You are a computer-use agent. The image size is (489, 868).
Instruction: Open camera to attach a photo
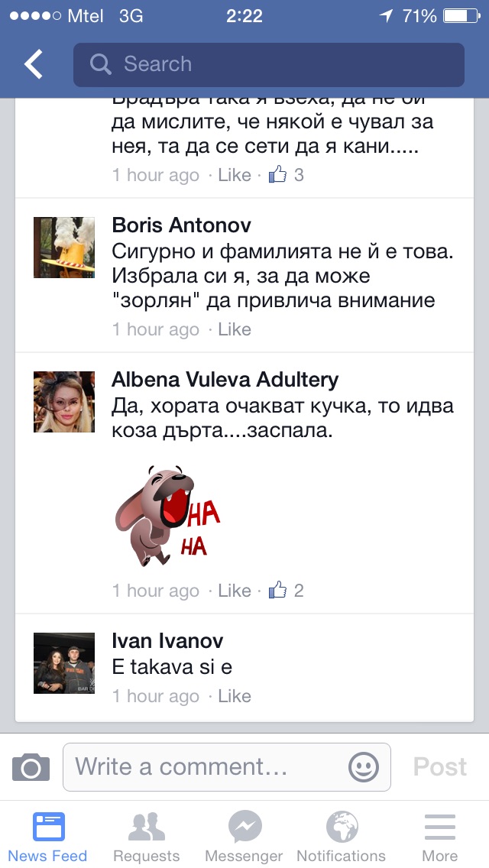(x=31, y=767)
